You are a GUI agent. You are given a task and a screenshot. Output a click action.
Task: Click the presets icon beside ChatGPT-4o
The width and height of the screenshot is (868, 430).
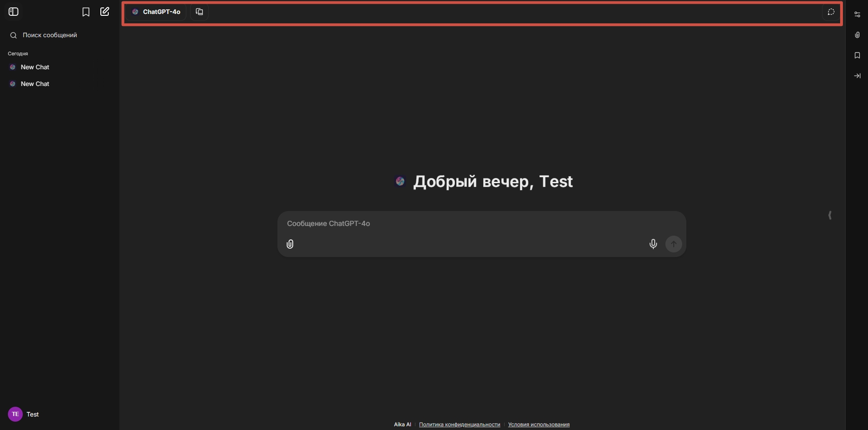[199, 12]
